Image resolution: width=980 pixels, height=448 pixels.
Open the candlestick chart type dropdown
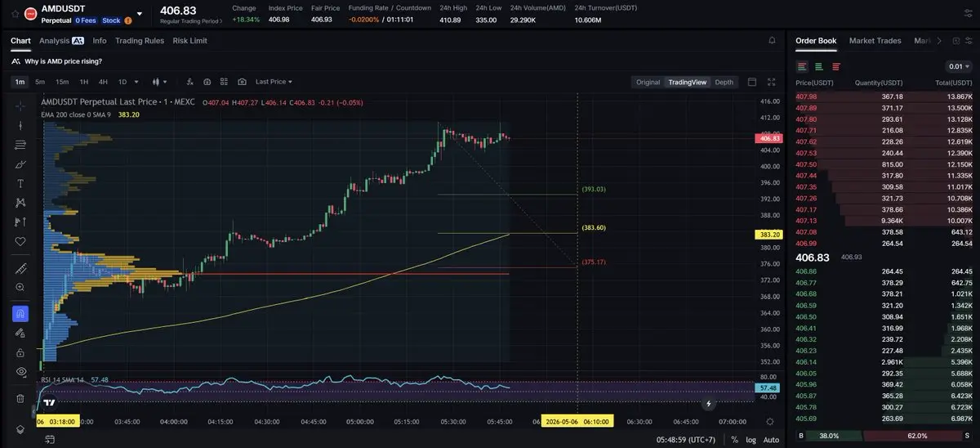(x=159, y=82)
